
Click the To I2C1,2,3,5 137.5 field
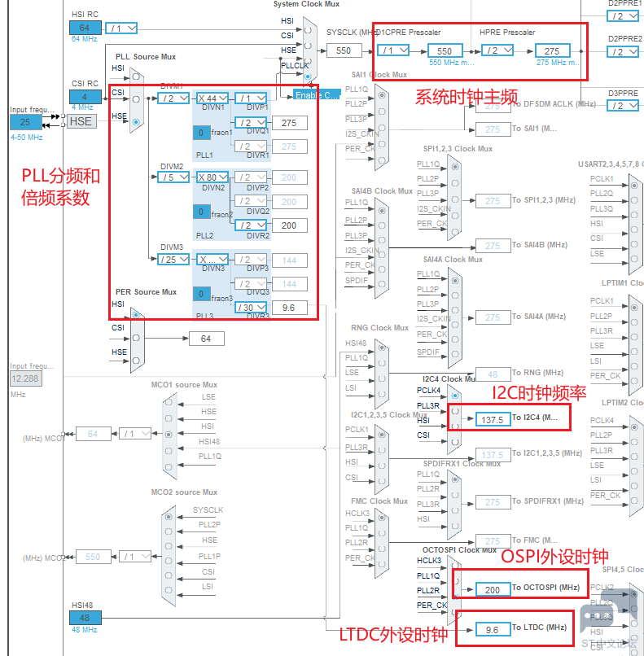coord(493,455)
